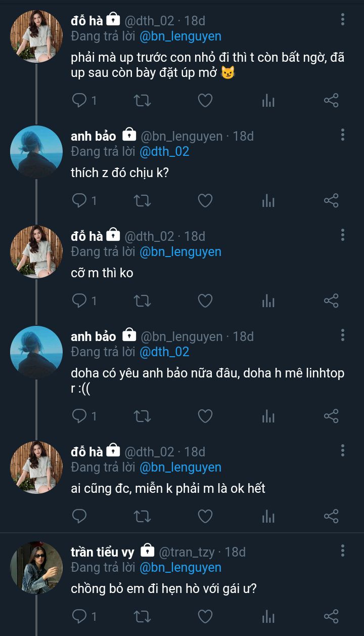364x636 pixels.
Task: Like the "ai cũng đc" tweet
Action: pyautogui.click(x=205, y=516)
